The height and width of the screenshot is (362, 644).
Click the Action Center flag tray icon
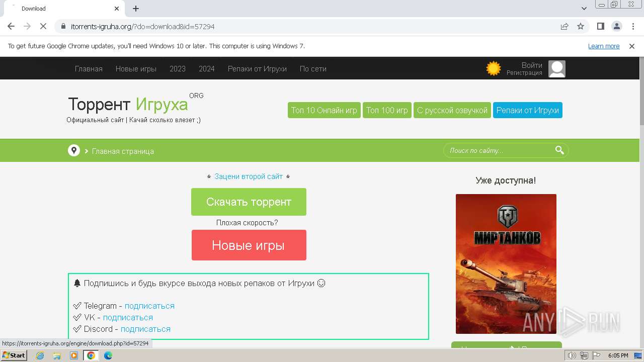[x=596, y=355]
